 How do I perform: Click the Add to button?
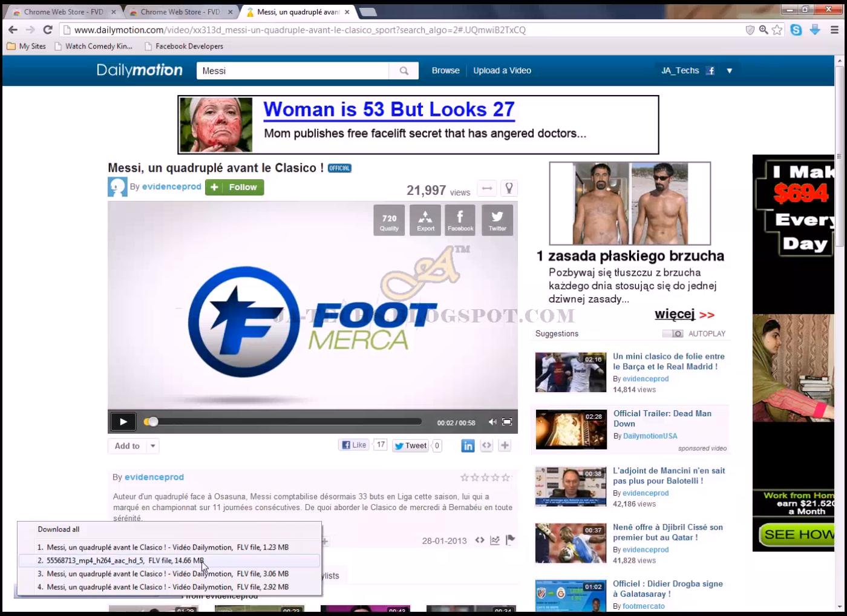pos(127,446)
